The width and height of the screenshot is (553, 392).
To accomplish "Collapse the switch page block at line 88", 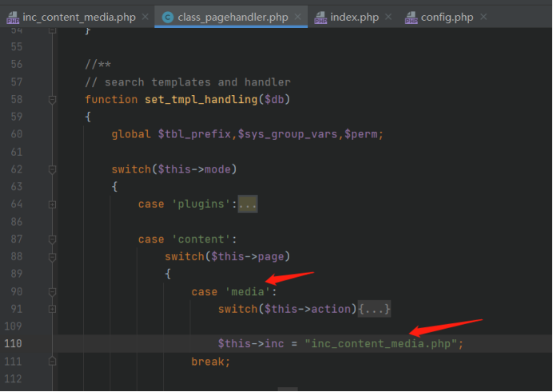I will click(x=52, y=257).
